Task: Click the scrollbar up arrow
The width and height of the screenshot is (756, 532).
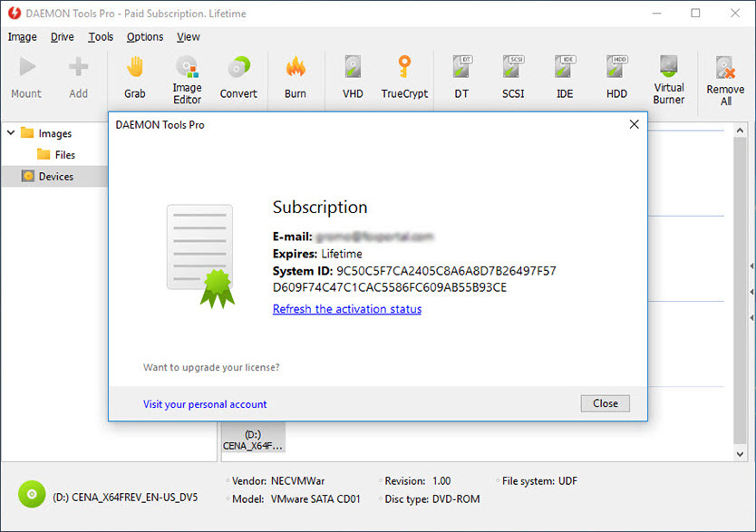Action: (740, 131)
